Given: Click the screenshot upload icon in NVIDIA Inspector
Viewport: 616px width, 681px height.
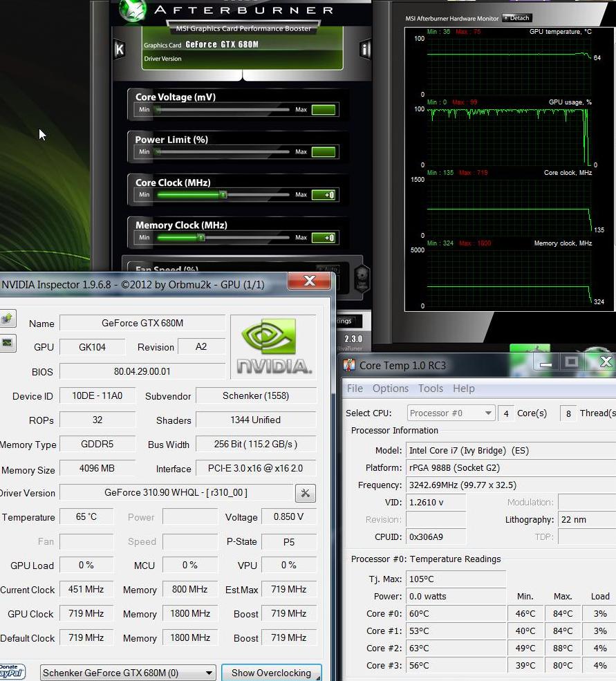Looking at the screenshot, I should tap(8, 319).
